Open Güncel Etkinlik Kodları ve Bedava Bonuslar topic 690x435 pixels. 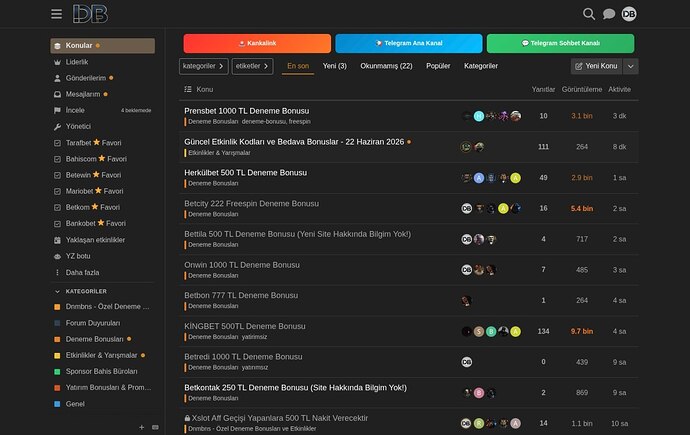[x=294, y=142]
